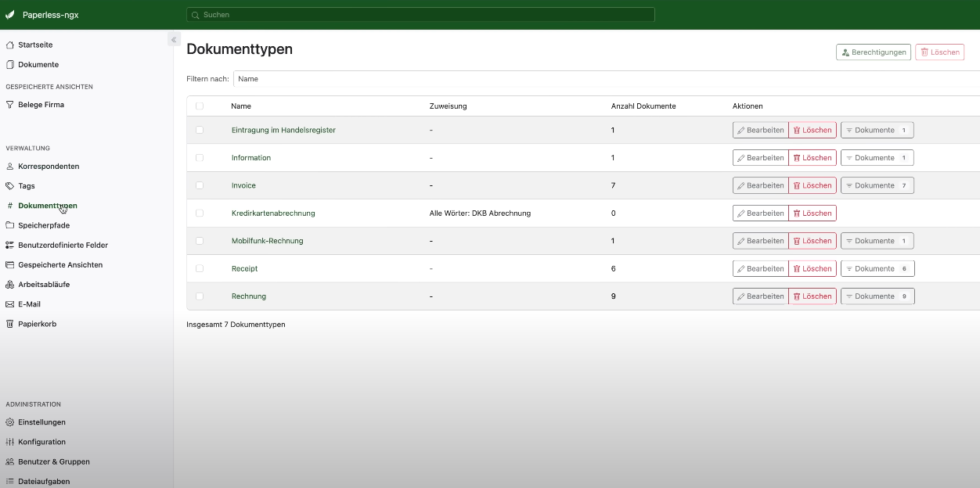Click the Korrespondenten person icon
The width and height of the screenshot is (980, 488).
[10, 166]
